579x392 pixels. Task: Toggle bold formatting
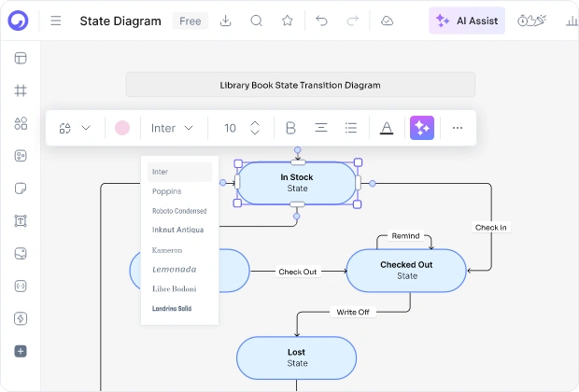291,128
